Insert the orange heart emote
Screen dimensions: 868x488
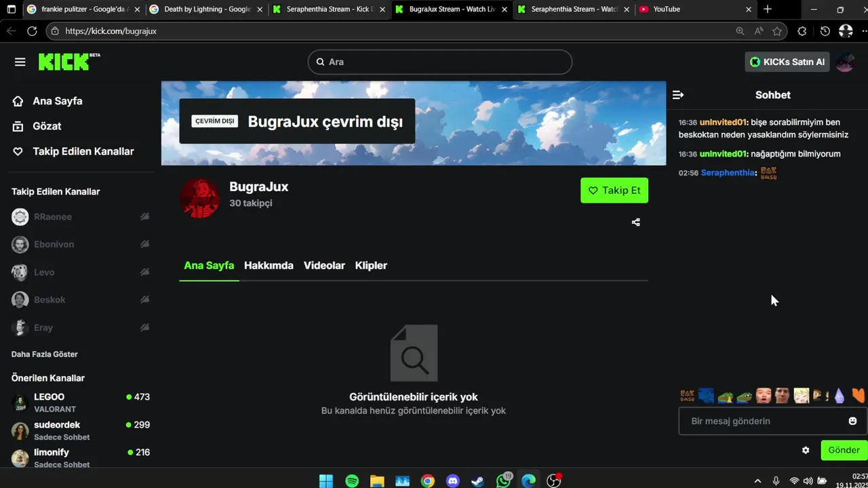859,395
